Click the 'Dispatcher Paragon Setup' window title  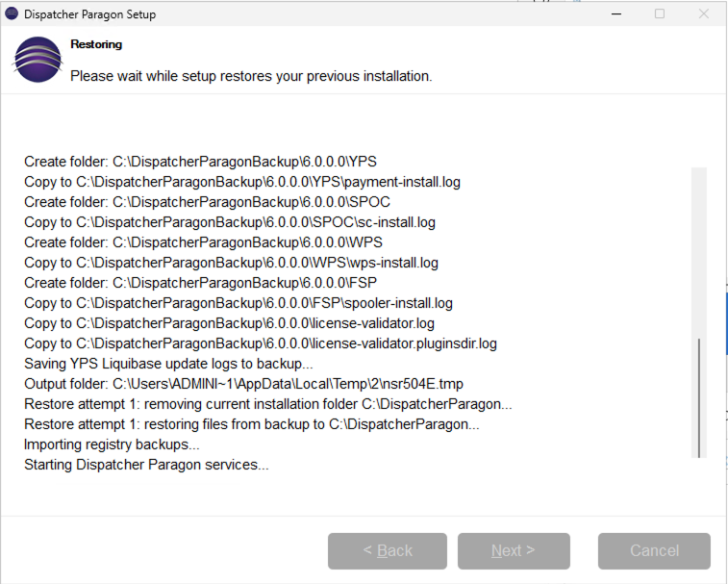pyautogui.click(x=89, y=14)
